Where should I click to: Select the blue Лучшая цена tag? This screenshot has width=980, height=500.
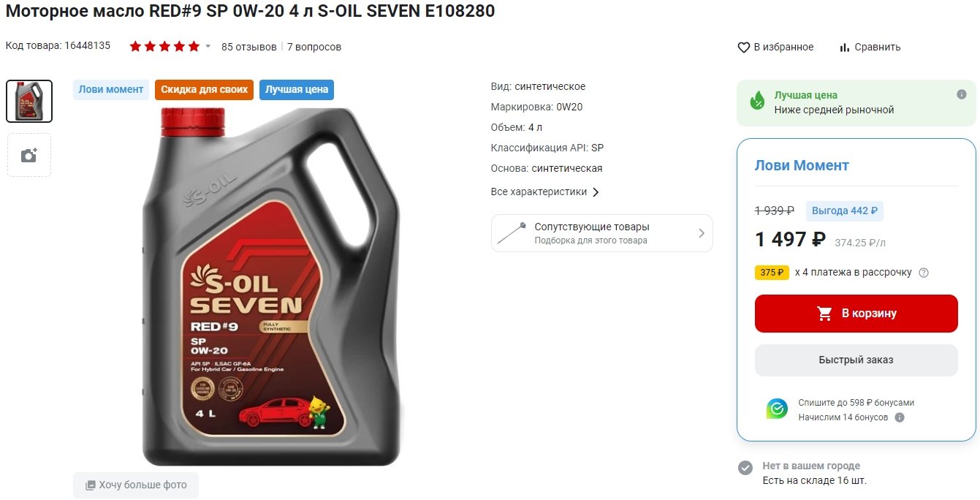297,90
